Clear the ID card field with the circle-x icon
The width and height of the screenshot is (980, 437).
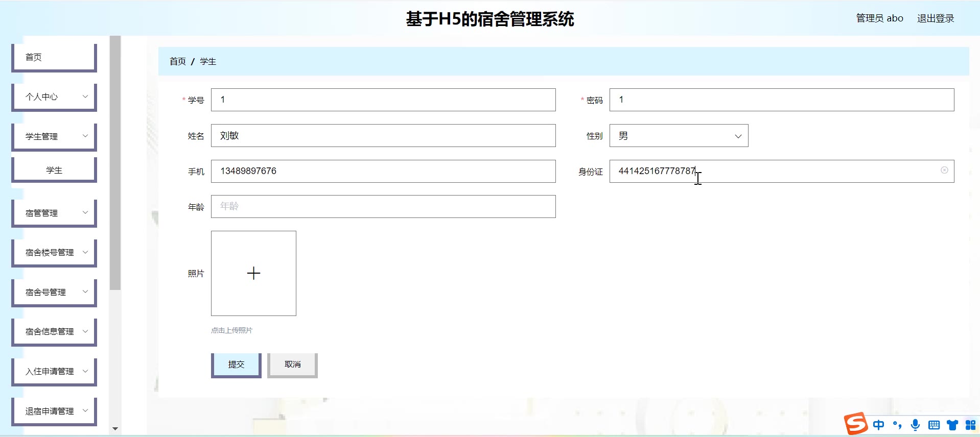[944, 171]
